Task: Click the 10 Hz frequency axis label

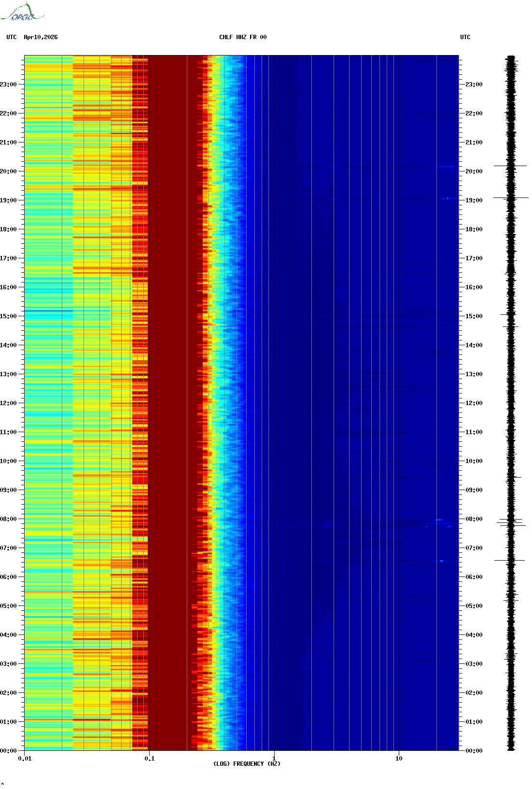Action: tap(399, 759)
